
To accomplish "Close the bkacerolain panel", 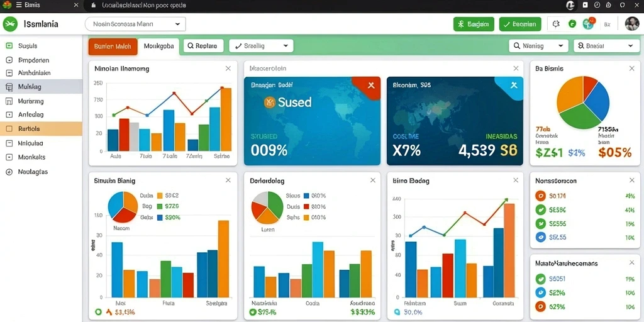I will point(516,69).
